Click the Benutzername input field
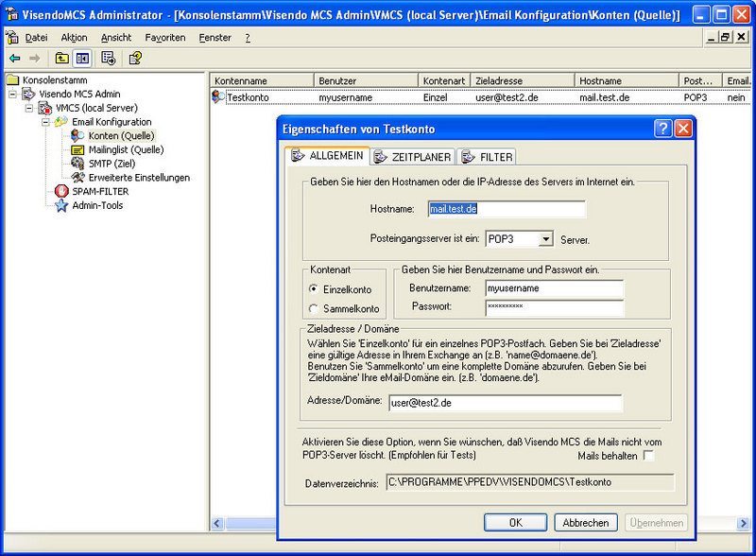Viewport: 756px width, 556px height. (x=555, y=288)
